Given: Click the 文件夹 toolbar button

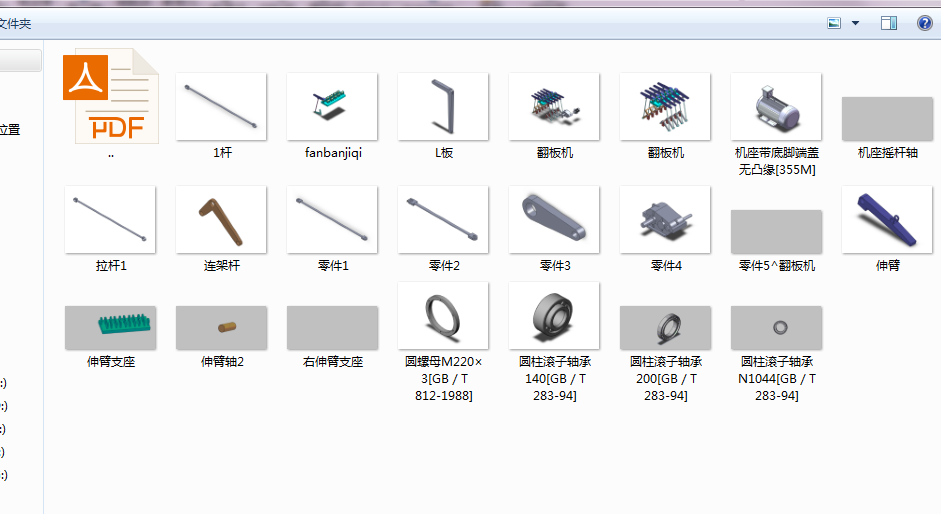Looking at the screenshot, I should pos(14,24).
